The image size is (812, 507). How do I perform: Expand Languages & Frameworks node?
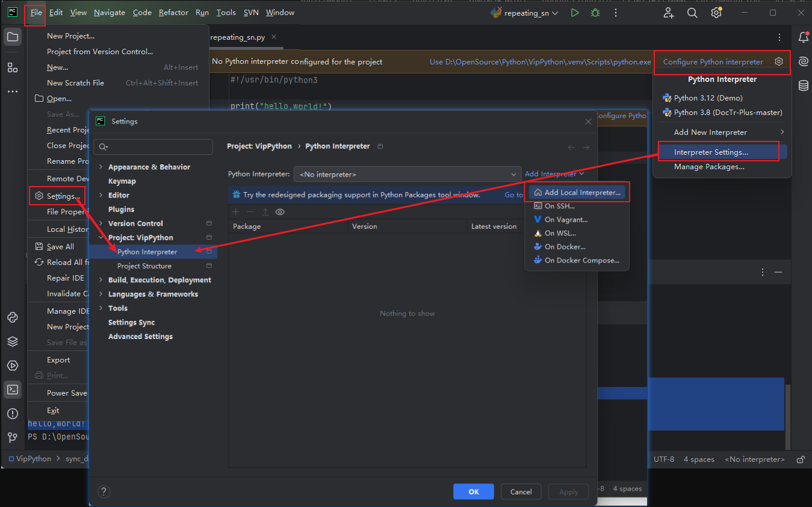point(101,294)
